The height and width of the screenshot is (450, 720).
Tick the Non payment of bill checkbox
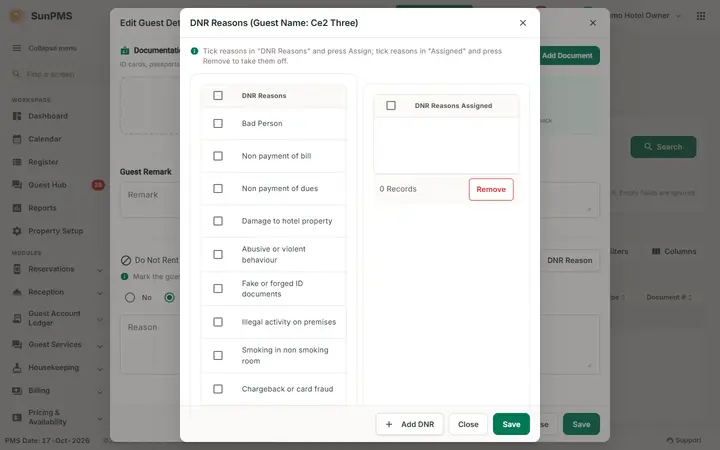click(218, 156)
